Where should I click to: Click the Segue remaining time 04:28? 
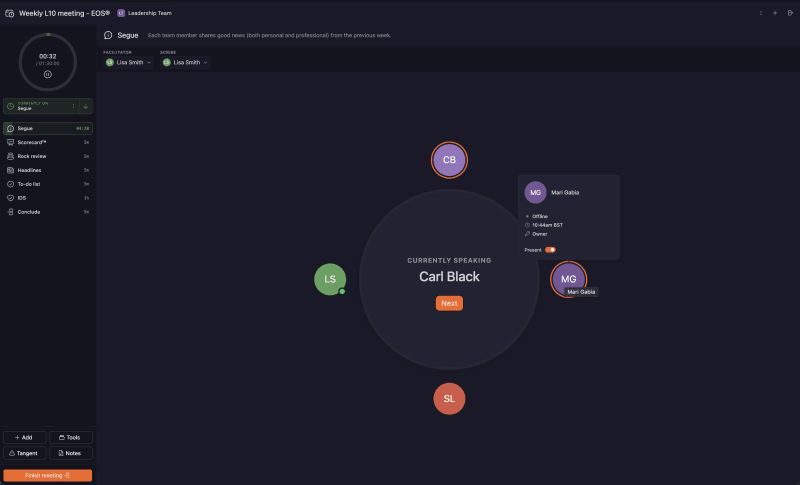(83, 129)
